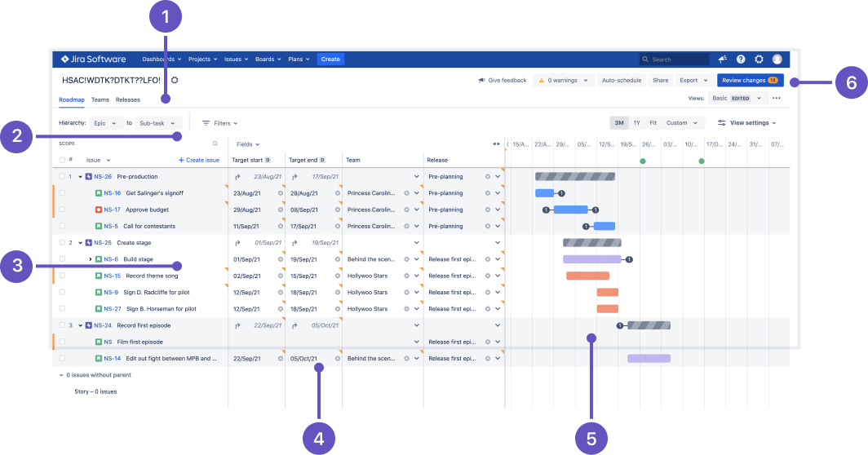
Task: Click the dependency badge on NS-16 bar
Action: pos(561,194)
